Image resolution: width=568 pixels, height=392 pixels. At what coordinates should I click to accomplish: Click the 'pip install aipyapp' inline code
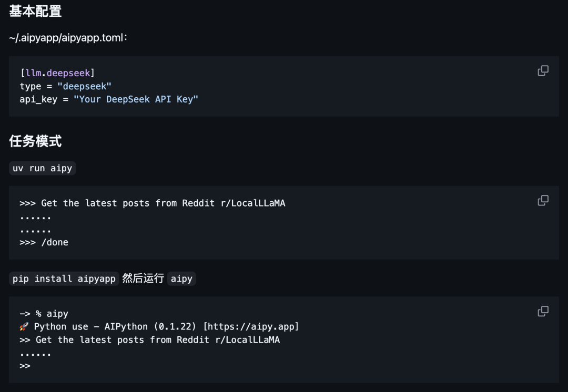coord(64,278)
